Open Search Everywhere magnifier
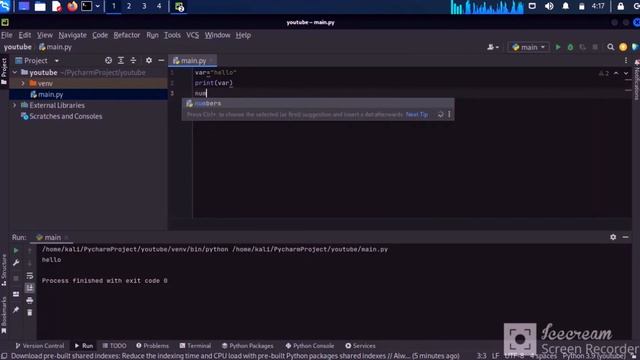 pyautogui.click(x=611, y=47)
